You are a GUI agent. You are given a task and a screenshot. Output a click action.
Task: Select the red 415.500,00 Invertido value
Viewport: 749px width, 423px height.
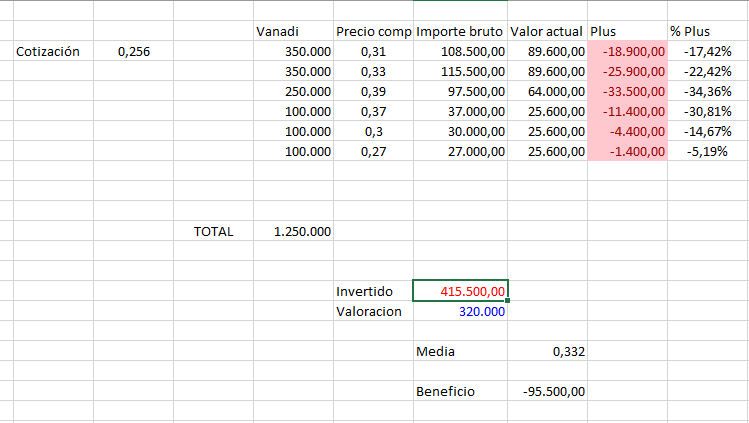pyautogui.click(x=460, y=291)
